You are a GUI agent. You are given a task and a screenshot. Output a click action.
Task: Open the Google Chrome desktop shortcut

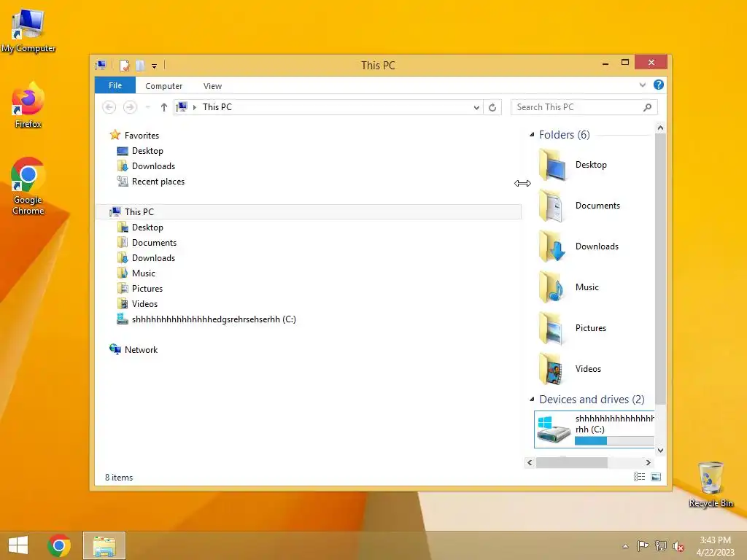pos(28,186)
